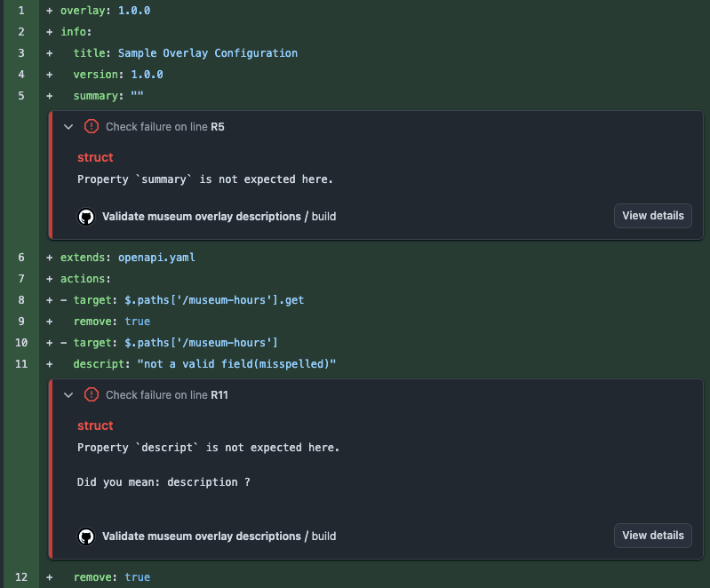Click 'remove: true' on line 9

[112, 322]
